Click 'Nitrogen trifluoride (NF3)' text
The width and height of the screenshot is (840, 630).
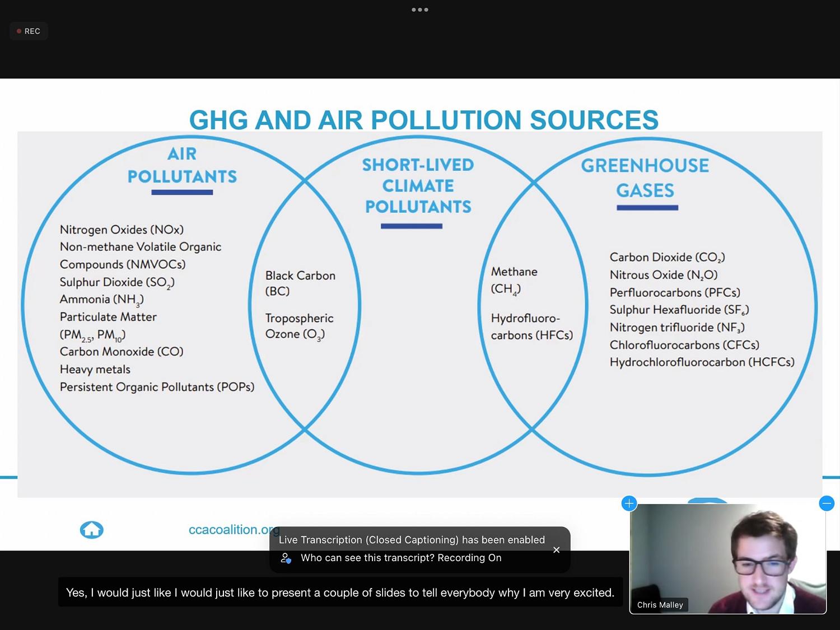[x=677, y=328]
